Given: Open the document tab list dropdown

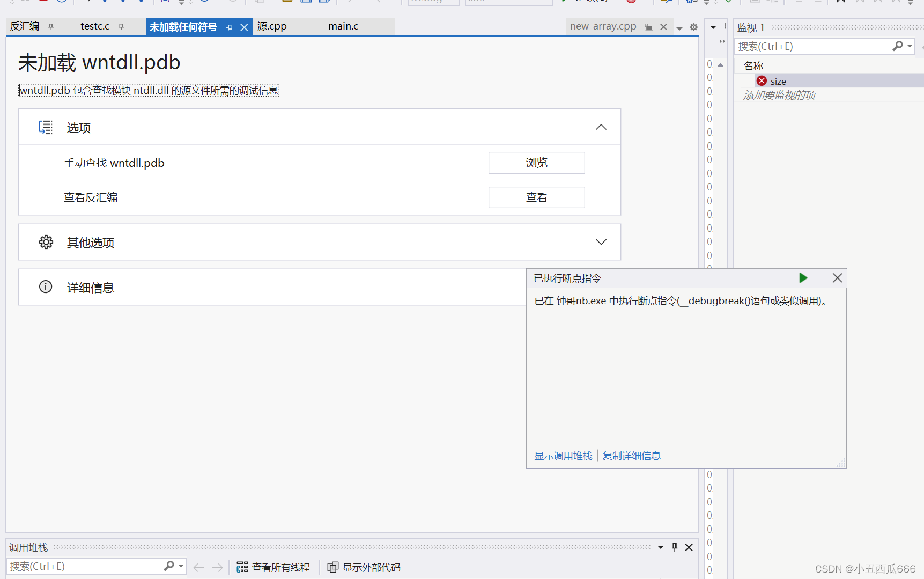Looking at the screenshot, I should pyautogui.click(x=679, y=28).
